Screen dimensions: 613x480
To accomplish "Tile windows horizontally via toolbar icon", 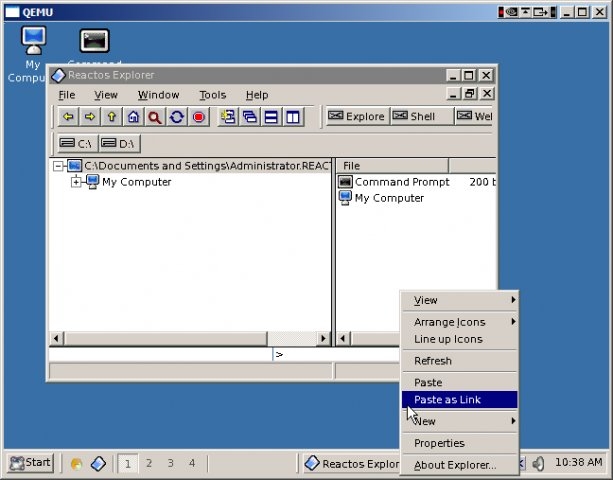I will coord(271,116).
